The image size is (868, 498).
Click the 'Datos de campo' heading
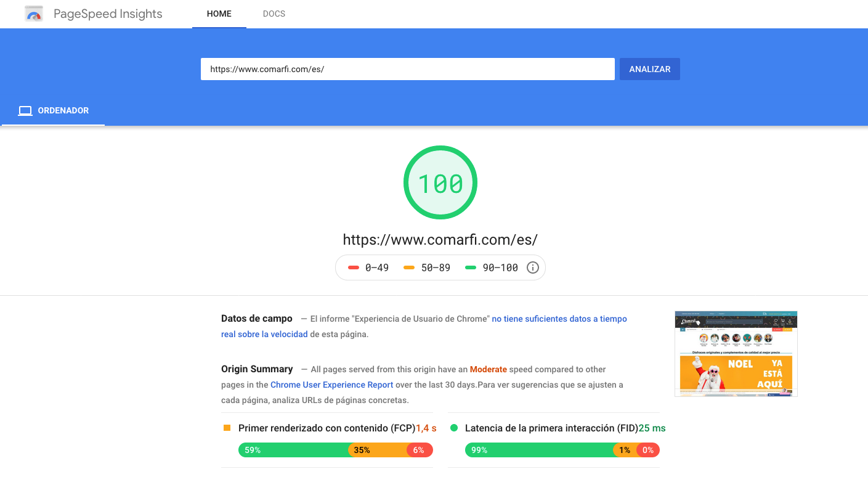pyautogui.click(x=257, y=319)
